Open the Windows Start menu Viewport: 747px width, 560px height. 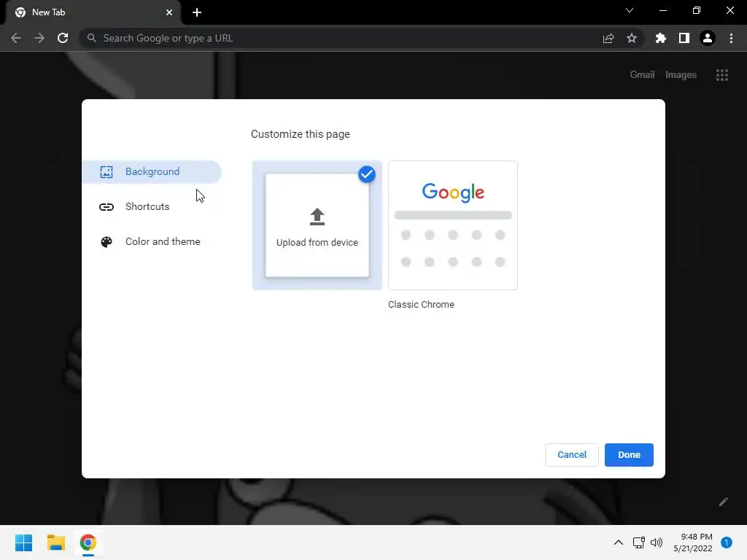click(x=24, y=542)
